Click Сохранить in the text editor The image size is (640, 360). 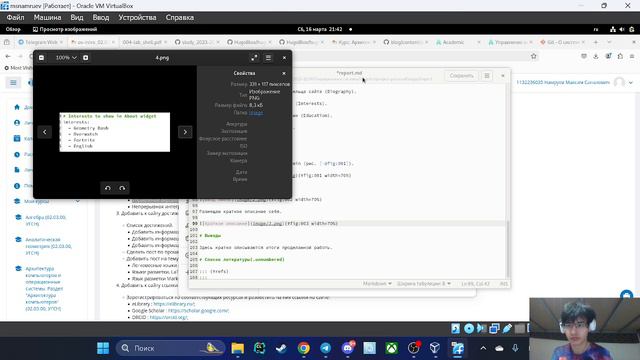pyautogui.click(x=461, y=76)
